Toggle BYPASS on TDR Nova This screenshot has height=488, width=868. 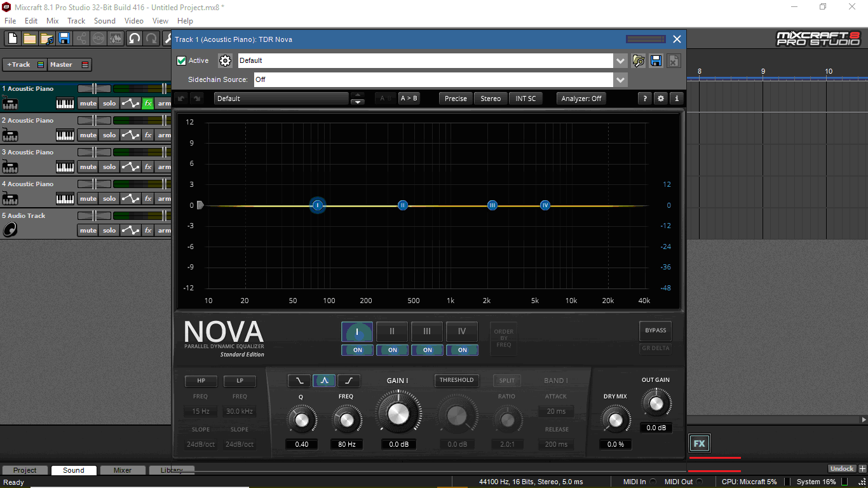click(x=655, y=330)
